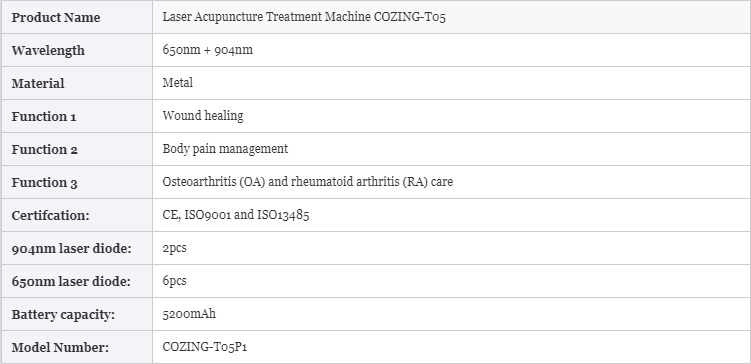The image size is (751, 364).
Task: Click the Function 2 label
Action: pyautogui.click(x=45, y=149)
